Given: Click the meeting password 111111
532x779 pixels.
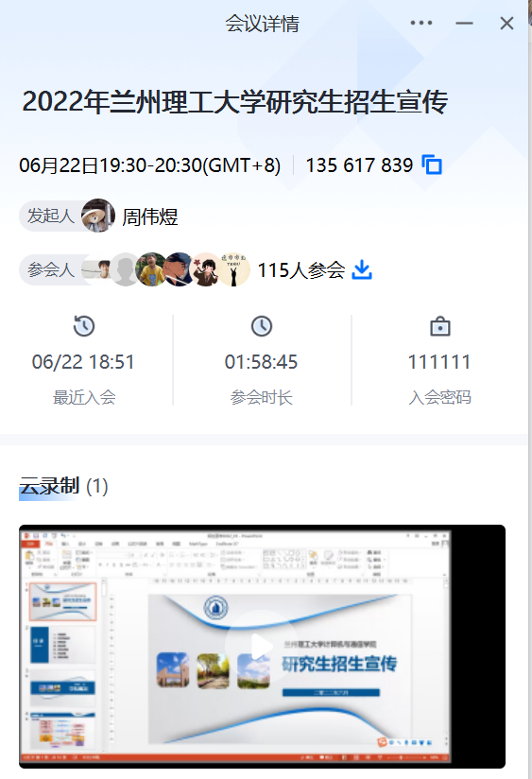Looking at the screenshot, I should click(439, 362).
